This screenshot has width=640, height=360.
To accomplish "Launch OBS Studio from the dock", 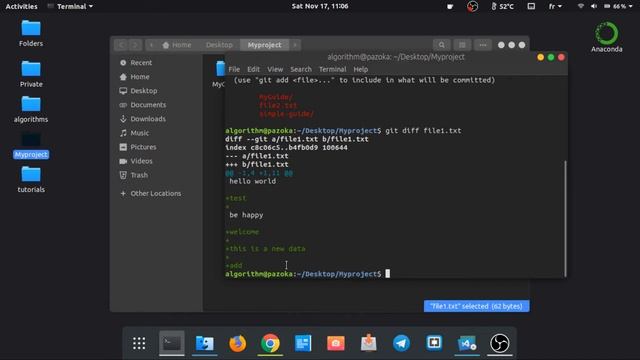I will [500, 343].
